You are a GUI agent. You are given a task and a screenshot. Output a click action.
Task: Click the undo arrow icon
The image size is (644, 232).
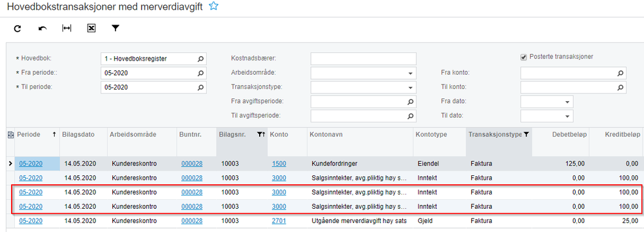tap(43, 28)
